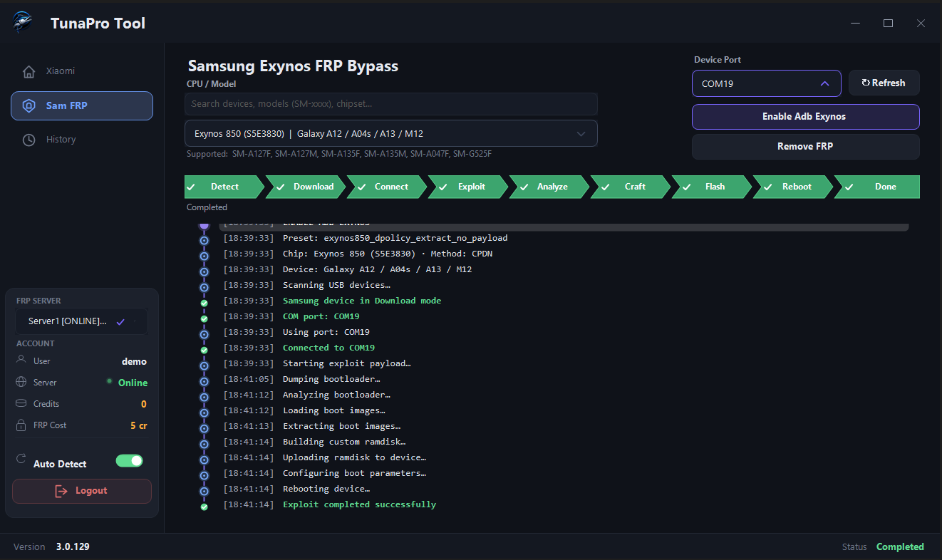Select the Craft progress step
This screenshot has height=560, width=942.
[x=631, y=187]
